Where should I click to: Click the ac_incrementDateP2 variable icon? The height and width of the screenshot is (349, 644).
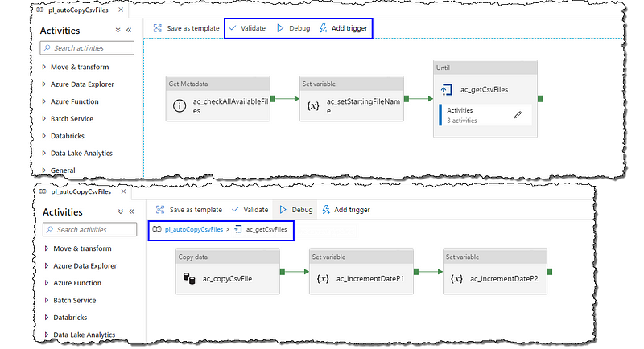pos(456,278)
